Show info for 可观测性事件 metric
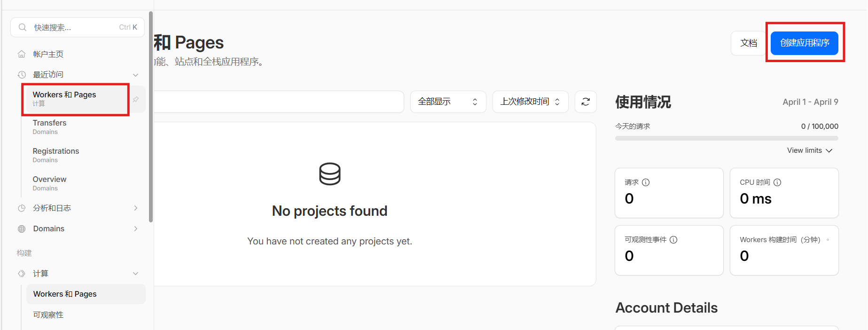 [673, 240]
